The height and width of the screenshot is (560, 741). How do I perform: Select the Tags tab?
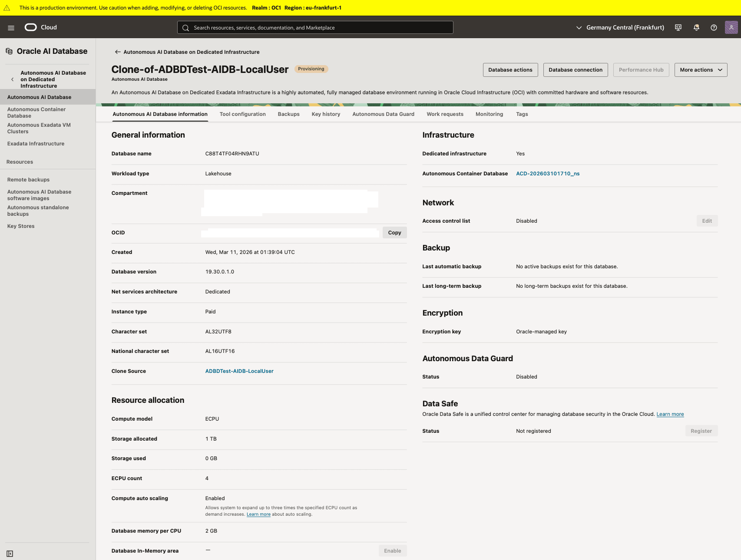[x=522, y=114]
